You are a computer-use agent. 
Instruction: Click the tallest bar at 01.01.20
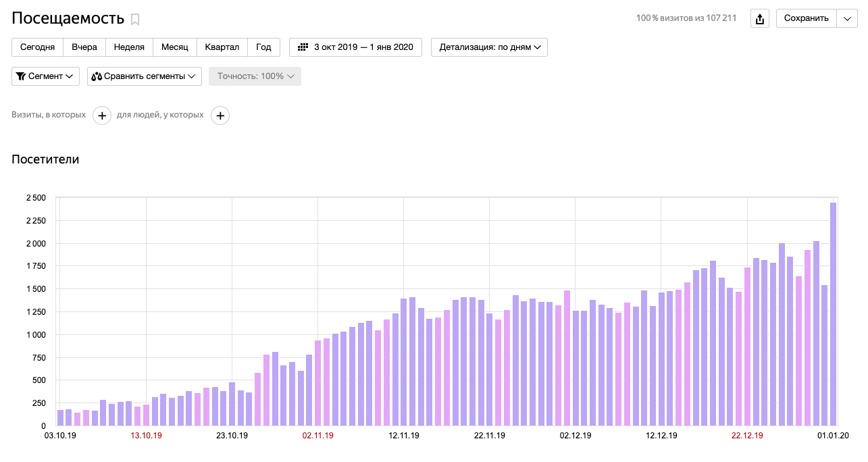[833, 314]
